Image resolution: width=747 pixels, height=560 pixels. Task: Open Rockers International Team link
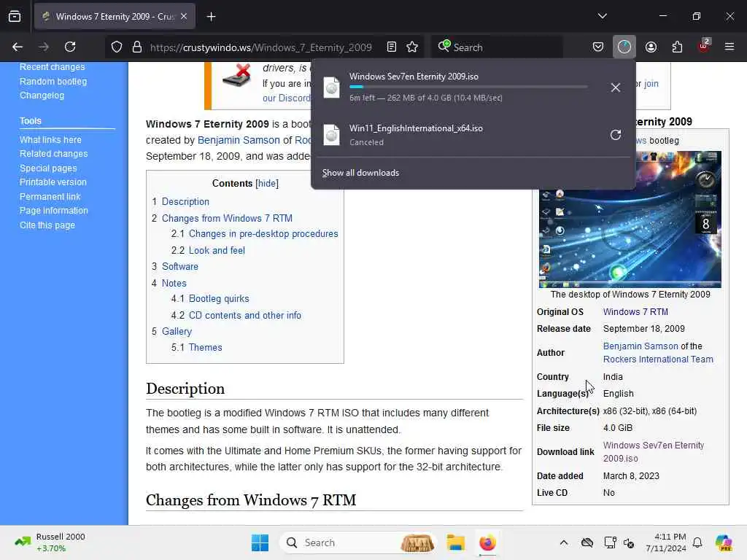pos(658,359)
